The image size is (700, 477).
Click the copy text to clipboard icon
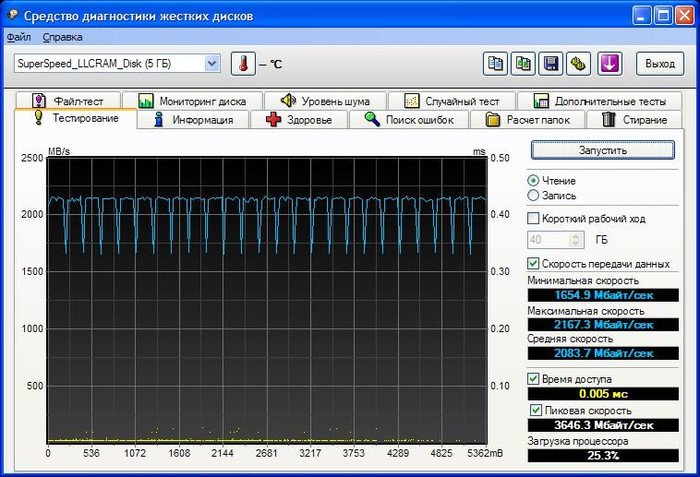[x=495, y=64]
